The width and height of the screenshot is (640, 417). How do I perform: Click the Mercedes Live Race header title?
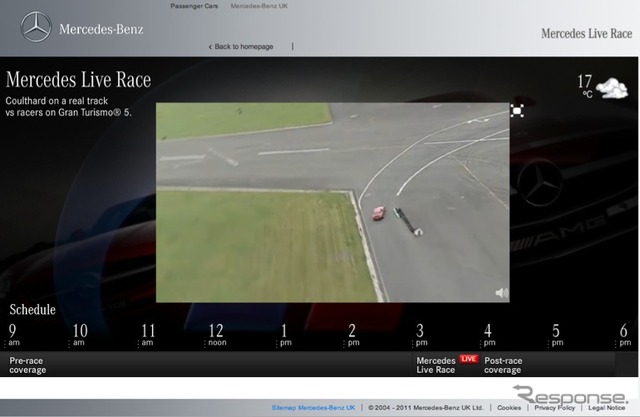(x=587, y=33)
